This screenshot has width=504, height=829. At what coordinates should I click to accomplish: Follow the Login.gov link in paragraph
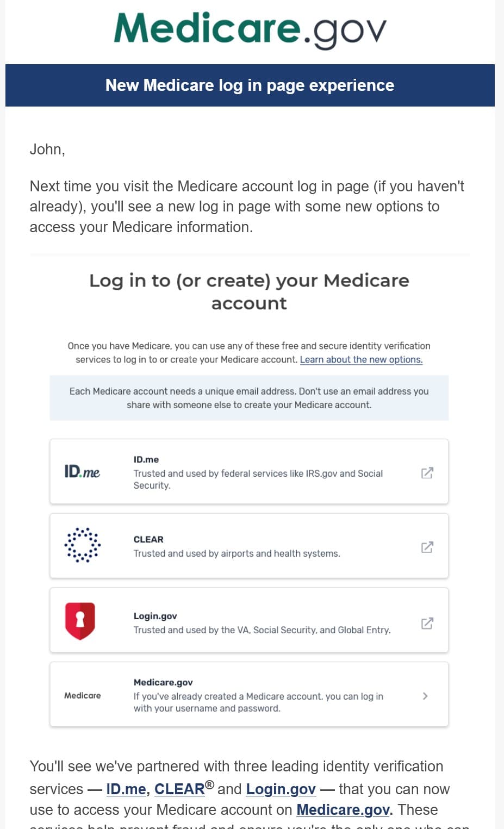pos(281,789)
